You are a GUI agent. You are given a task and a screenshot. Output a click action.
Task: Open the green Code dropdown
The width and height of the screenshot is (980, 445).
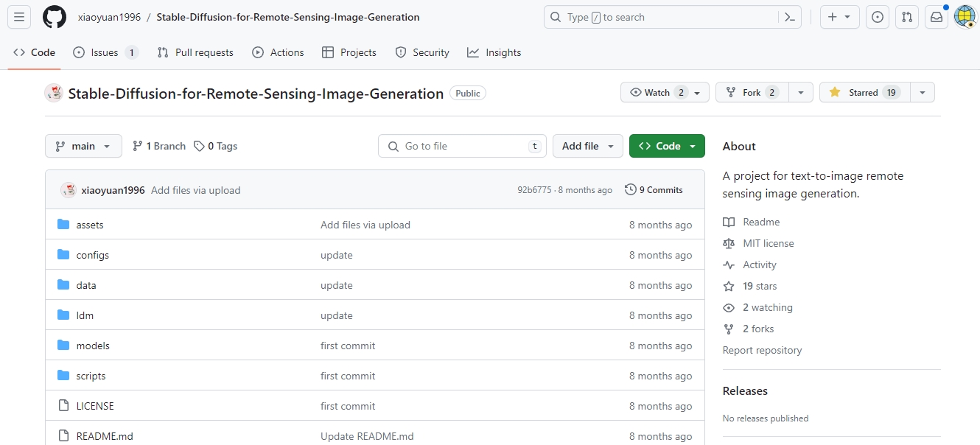[x=667, y=146]
